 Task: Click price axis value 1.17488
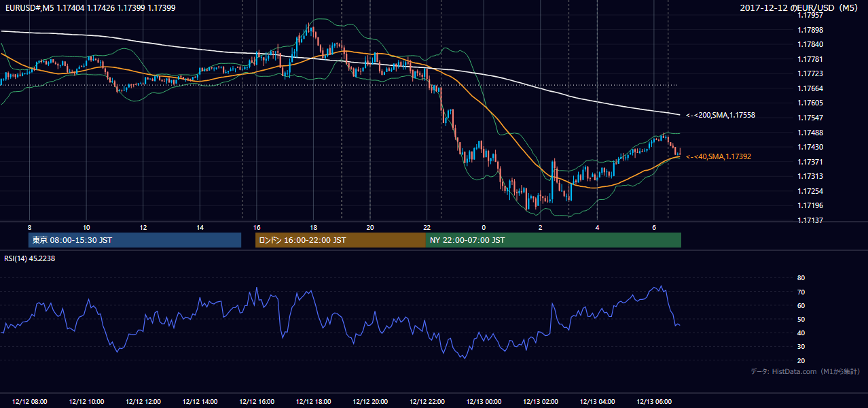coord(810,133)
